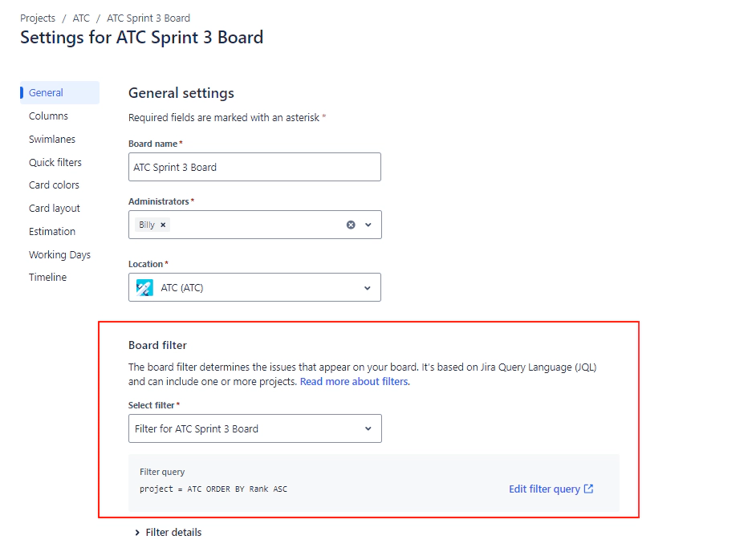Viewport: 748px width, 560px height.
Task: Clear all administrators using the circled-x icon
Action: pos(350,225)
